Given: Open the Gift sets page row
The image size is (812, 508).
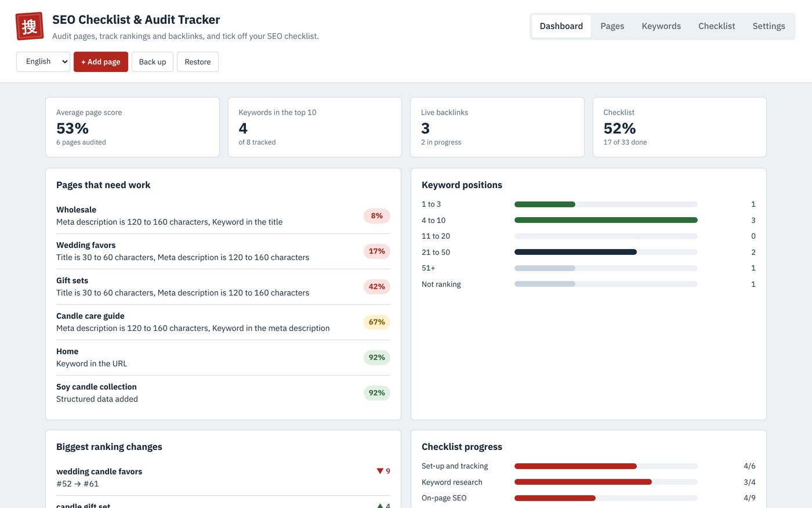Looking at the screenshot, I should 223,287.
